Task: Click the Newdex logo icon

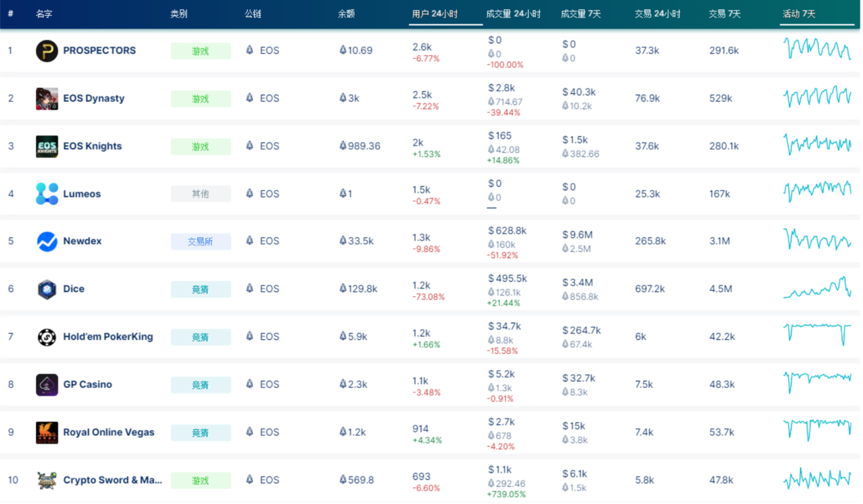Action: coord(47,241)
